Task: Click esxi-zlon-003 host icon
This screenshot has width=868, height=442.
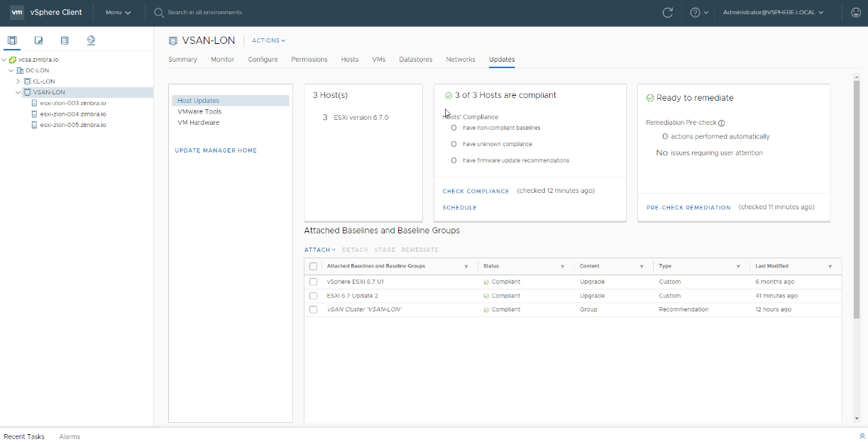Action: 34,103
